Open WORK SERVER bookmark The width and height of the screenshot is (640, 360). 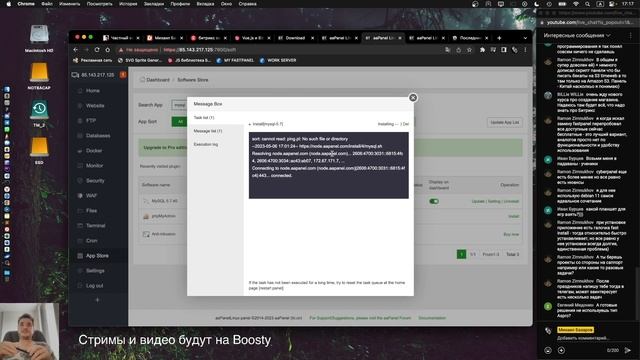pyautogui.click(x=278, y=60)
